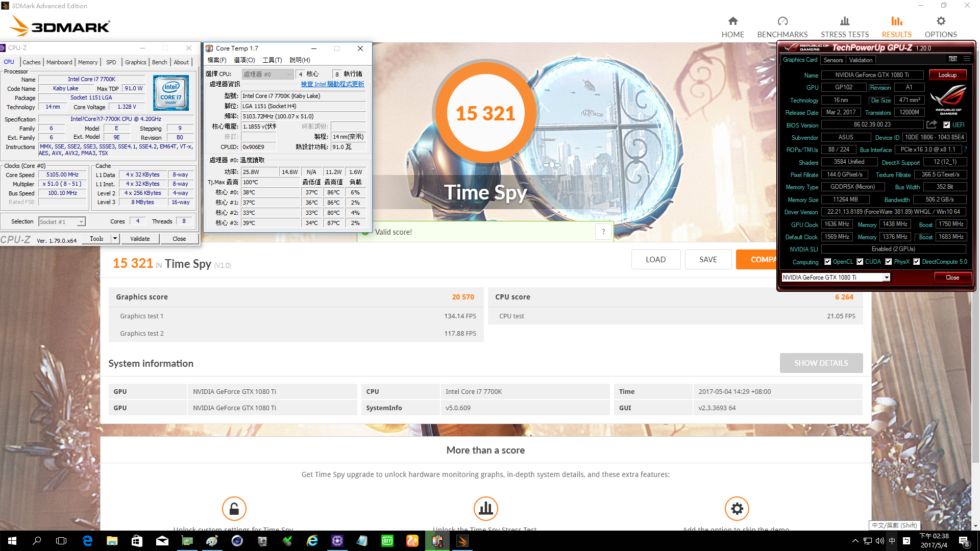Open the Core Temp 檔案(F) menu
The width and height of the screenshot is (980, 551).
point(217,60)
